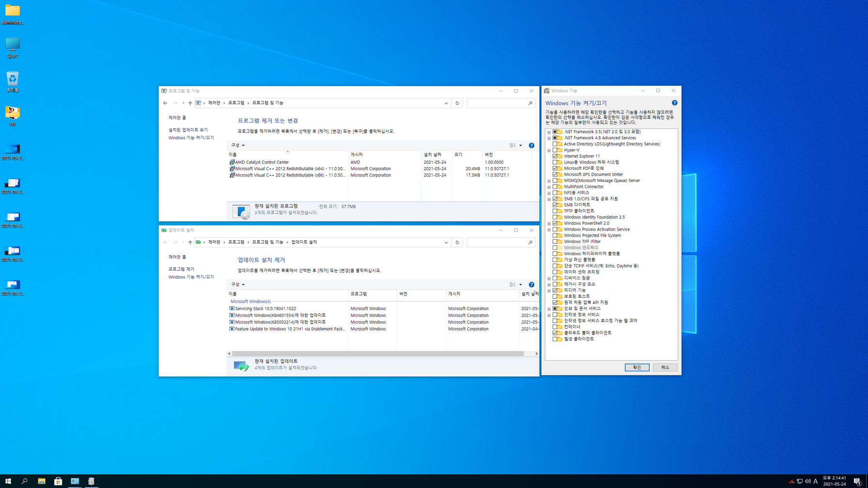The width and height of the screenshot is (868, 488).
Task: Go up one level in 업데이트 설치 window
Action: 190,243
